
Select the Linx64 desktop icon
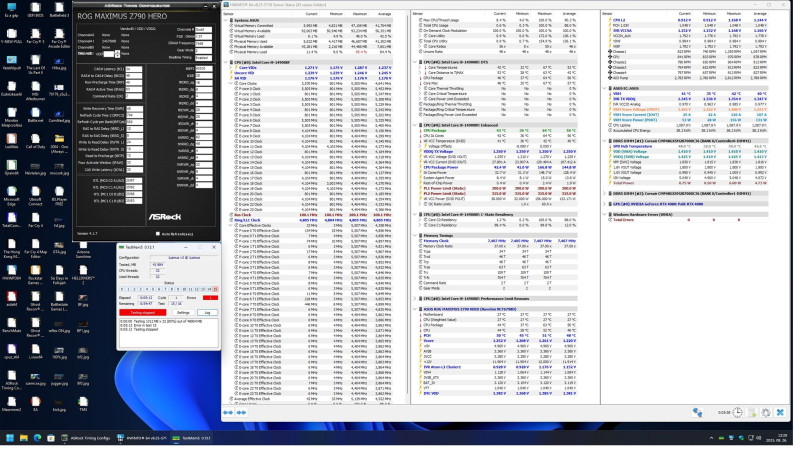pos(35,351)
